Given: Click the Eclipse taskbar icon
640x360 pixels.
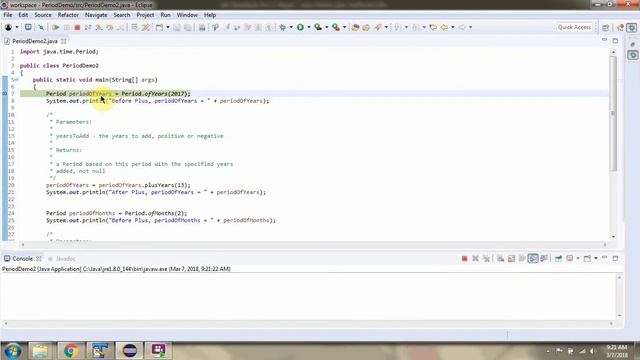Looking at the screenshot, I should point(129,351).
